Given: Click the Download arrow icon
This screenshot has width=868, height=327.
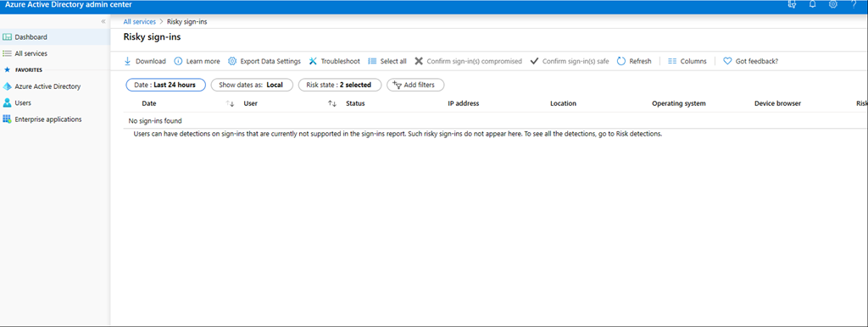Looking at the screenshot, I should [x=127, y=61].
